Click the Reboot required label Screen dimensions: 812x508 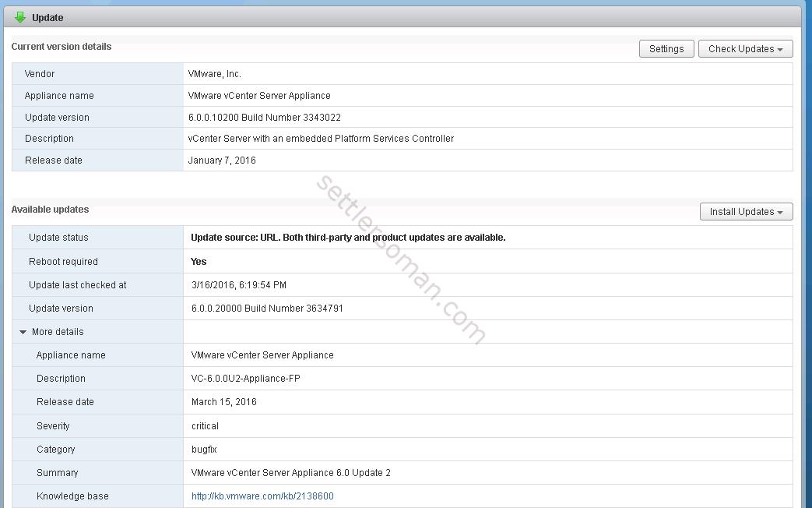coord(63,262)
